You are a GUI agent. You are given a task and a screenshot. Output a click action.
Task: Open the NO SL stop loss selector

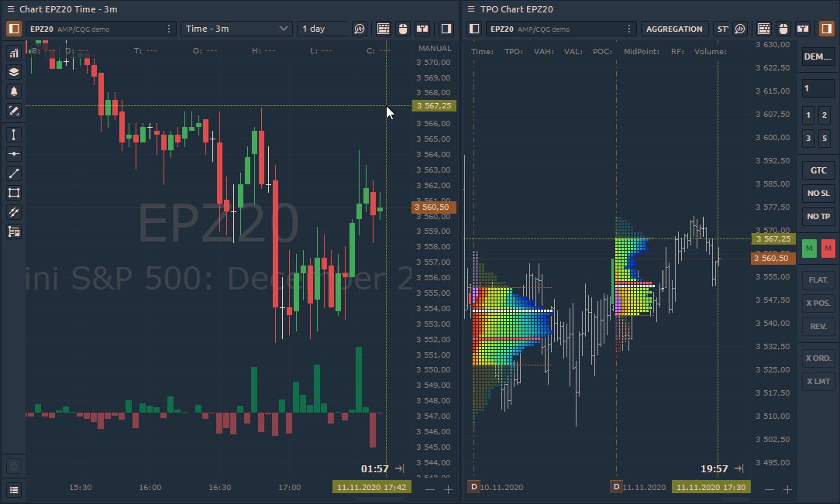click(818, 193)
